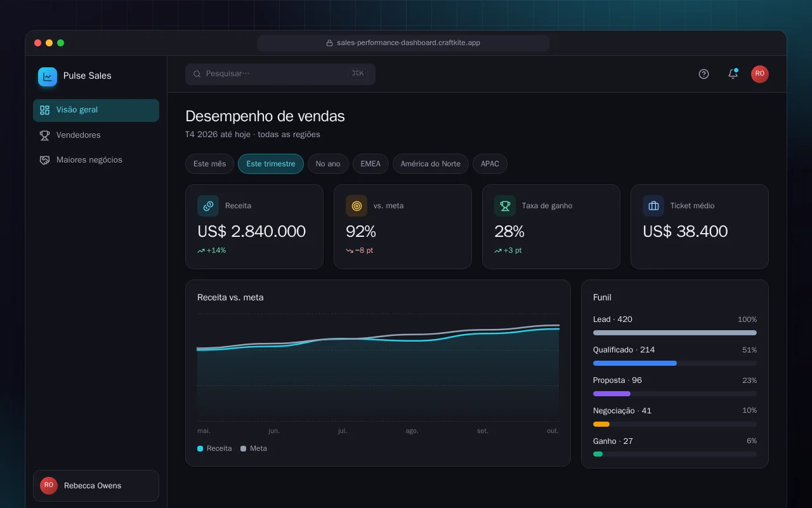Click the Receita vs. meta chart title

(x=230, y=297)
